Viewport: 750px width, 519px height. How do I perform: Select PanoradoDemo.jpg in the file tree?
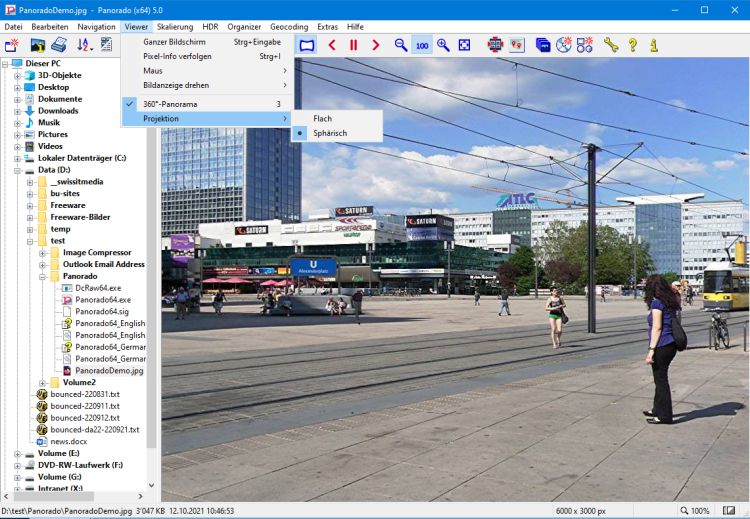109,370
